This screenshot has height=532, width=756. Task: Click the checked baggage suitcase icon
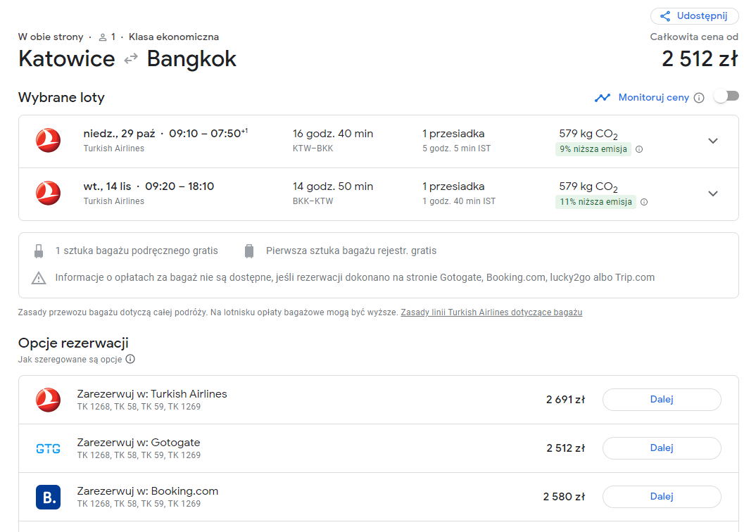coord(248,251)
